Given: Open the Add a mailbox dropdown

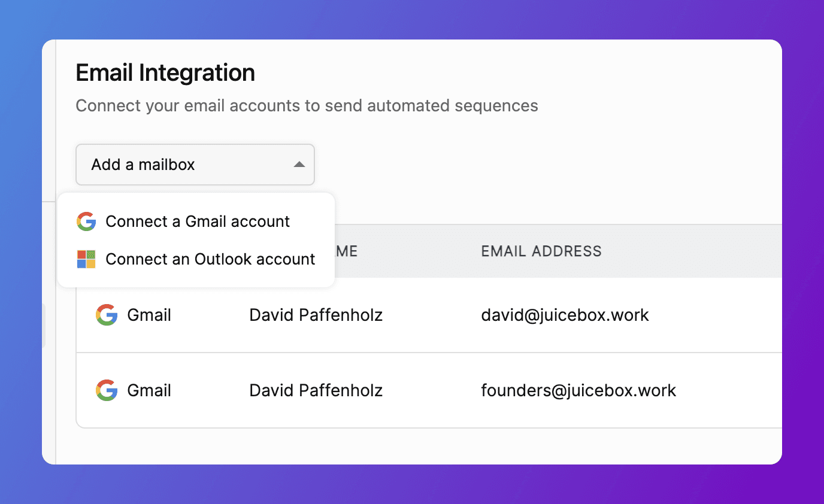Looking at the screenshot, I should [180, 165].
